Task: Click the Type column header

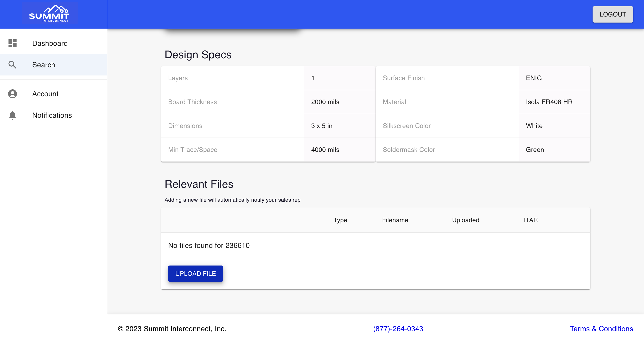Action: coord(340,220)
